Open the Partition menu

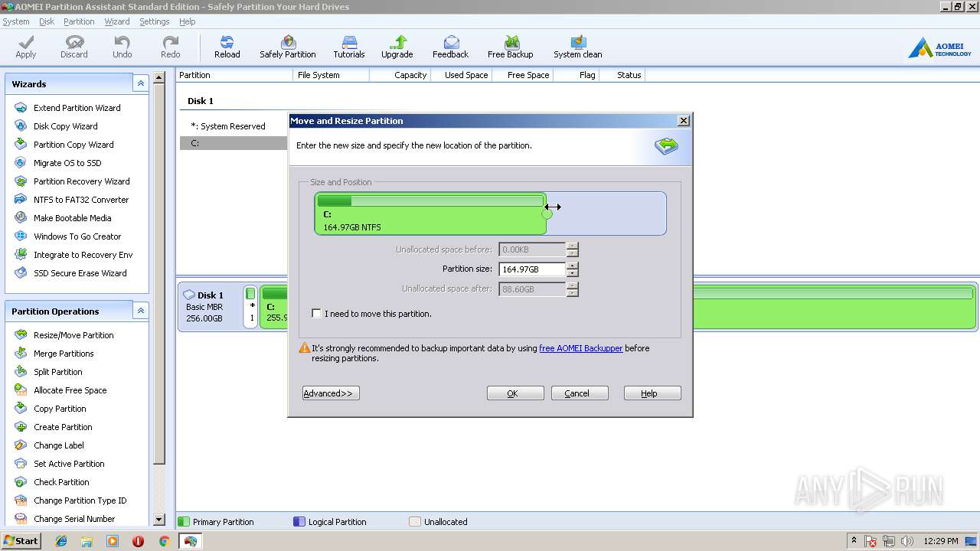pos(79,21)
